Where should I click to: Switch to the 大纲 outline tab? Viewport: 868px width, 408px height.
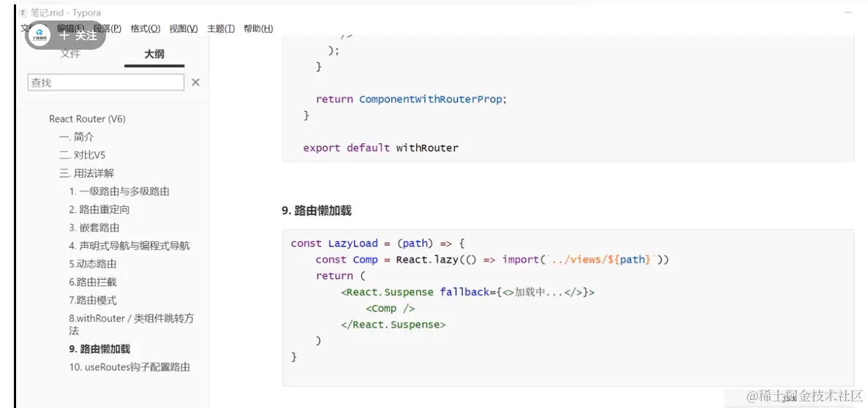(154, 54)
